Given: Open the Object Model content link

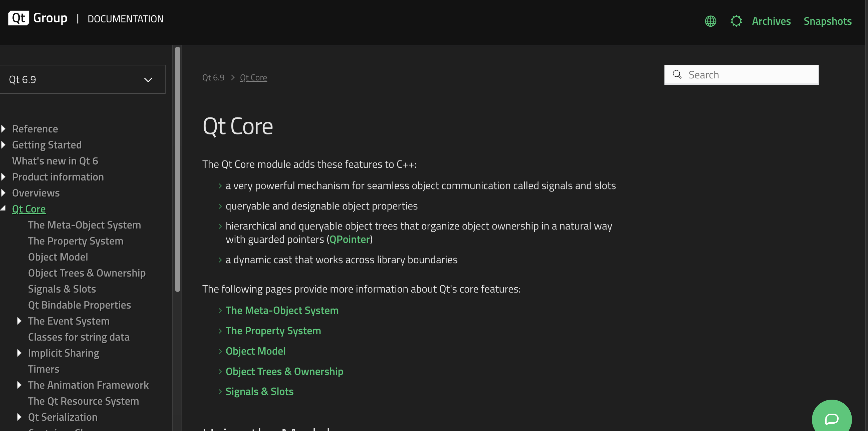Looking at the screenshot, I should click(255, 351).
